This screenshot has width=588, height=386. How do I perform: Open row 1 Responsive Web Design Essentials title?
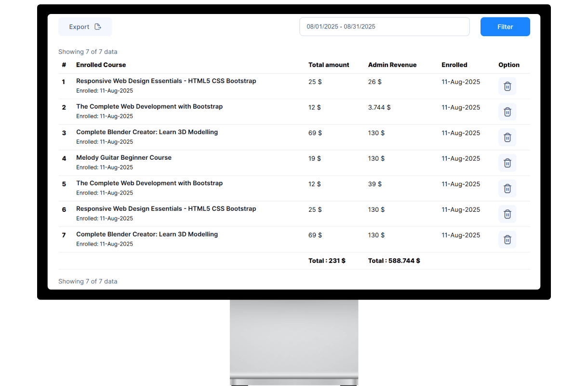166,81
